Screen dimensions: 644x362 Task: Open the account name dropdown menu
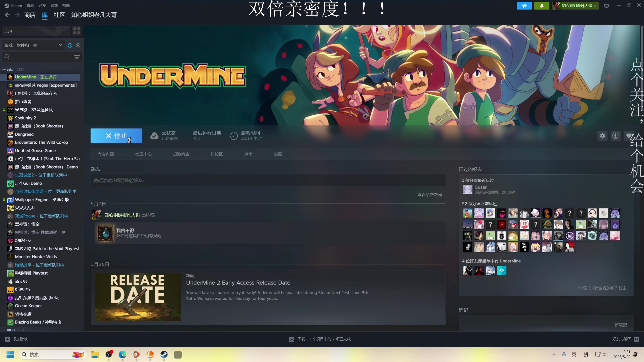click(575, 6)
